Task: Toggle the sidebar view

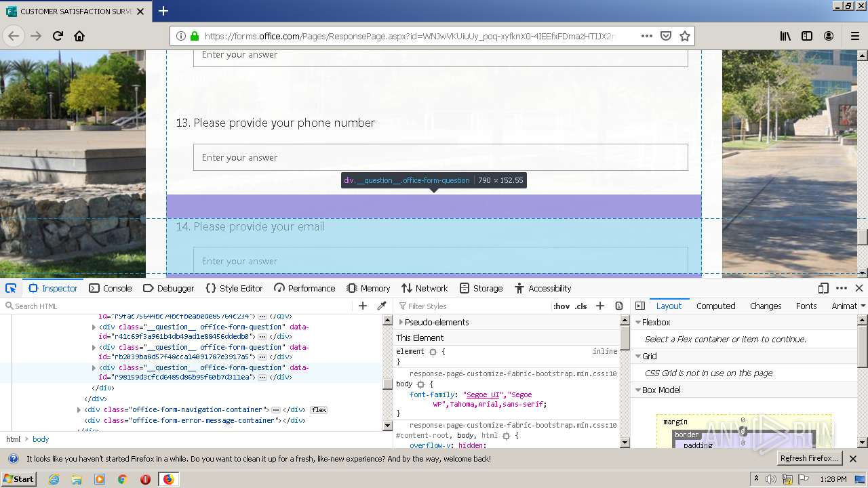Action: pyautogui.click(x=807, y=36)
